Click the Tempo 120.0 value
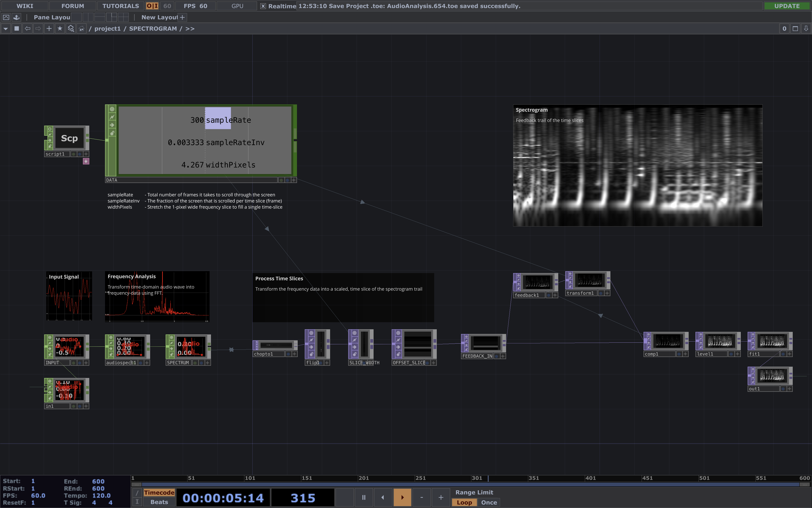Image resolution: width=812 pixels, height=508 pixels. [101, 496]
